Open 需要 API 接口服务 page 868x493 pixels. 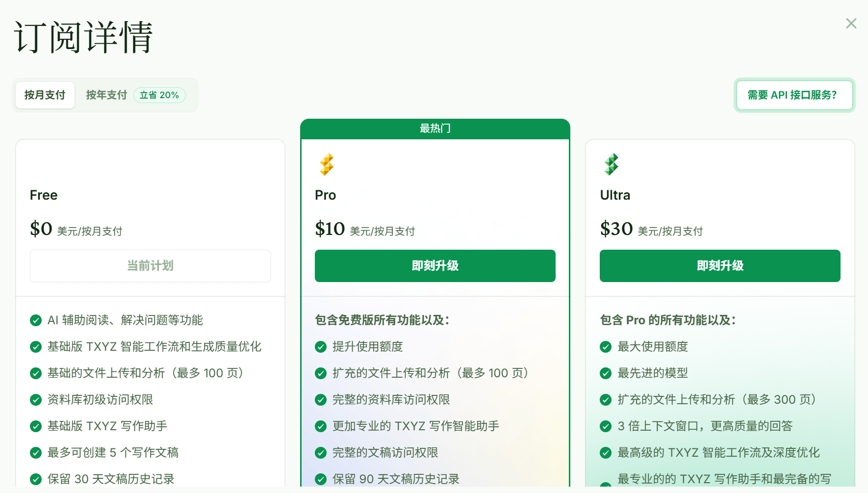pyautogui.click(x=794, y=95)
